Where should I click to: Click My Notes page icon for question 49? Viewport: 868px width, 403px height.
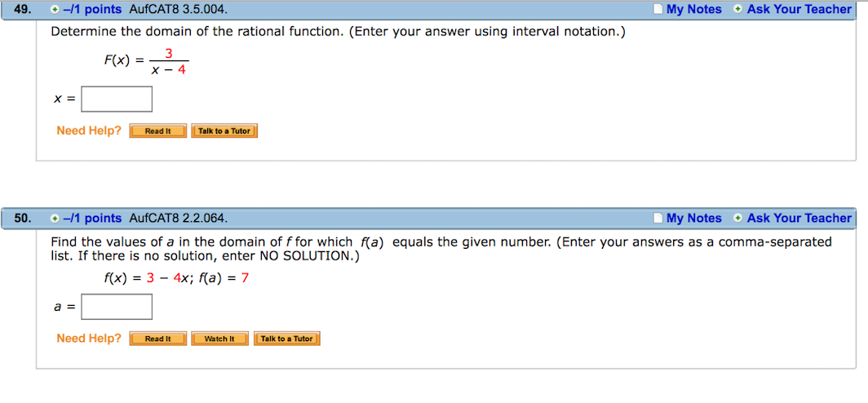(658, 10)
